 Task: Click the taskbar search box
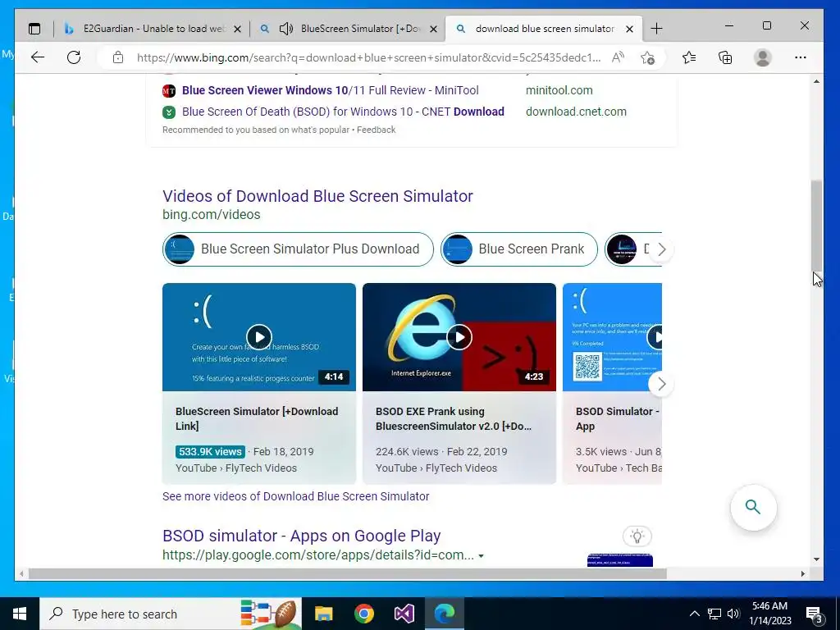point(171,614)
